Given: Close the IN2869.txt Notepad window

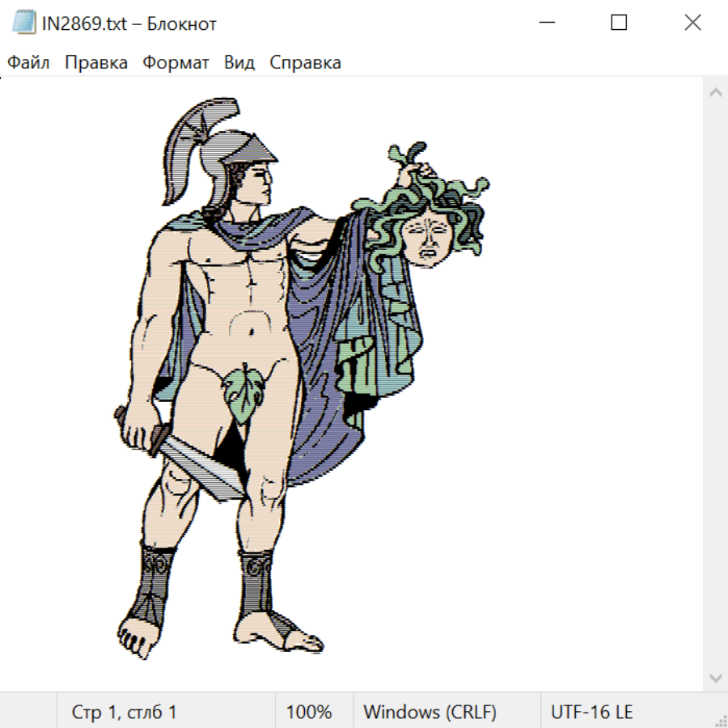Looking at the screenshot, I should (692, 23).
